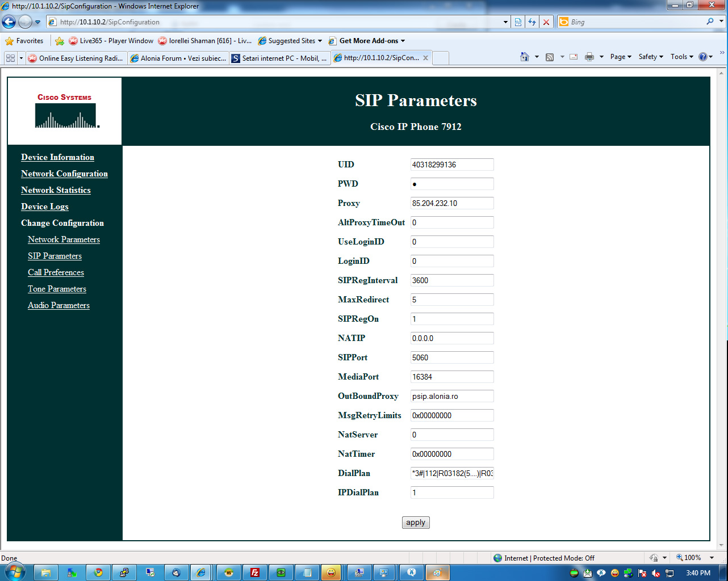This screenshot has height=581, width=728.
Task: Open Yahoo Messenger smiley in taskbar
Action: click(331, 572)
